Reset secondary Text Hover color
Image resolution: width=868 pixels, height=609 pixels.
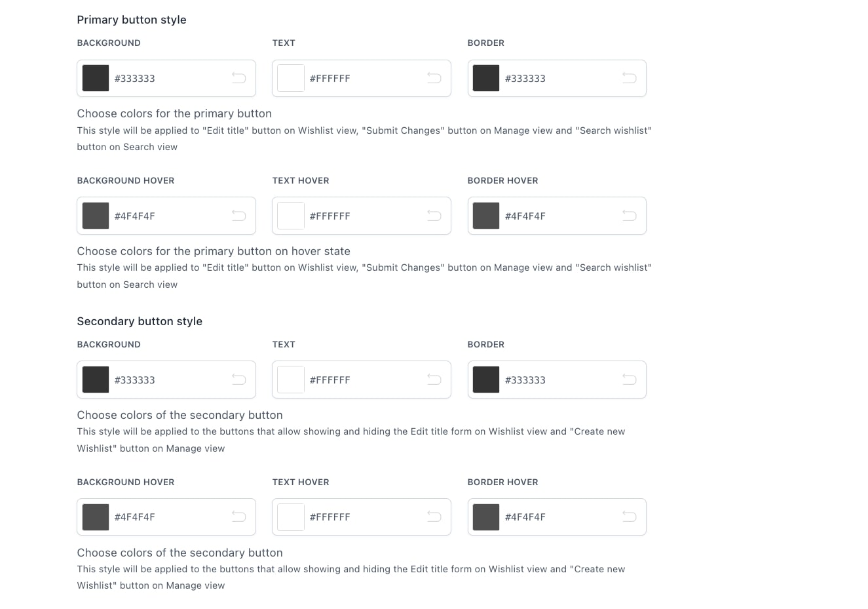point(434,517)
